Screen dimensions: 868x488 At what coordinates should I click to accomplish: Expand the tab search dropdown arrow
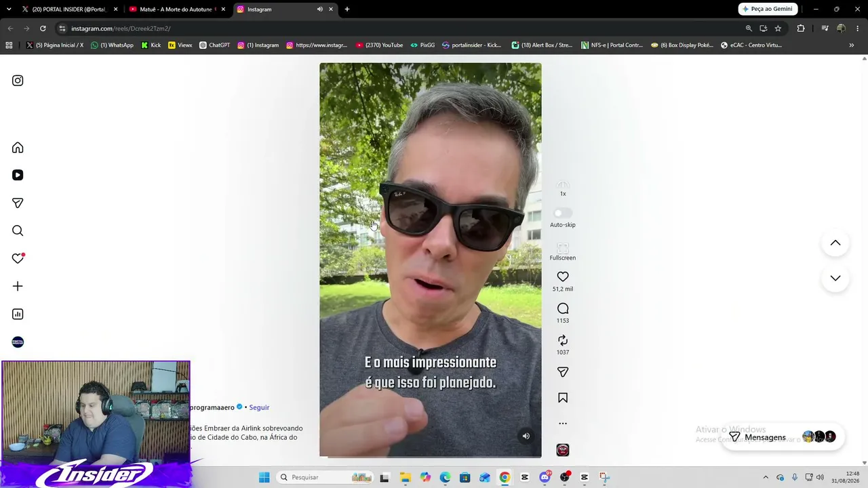click(x=9, y=9)
